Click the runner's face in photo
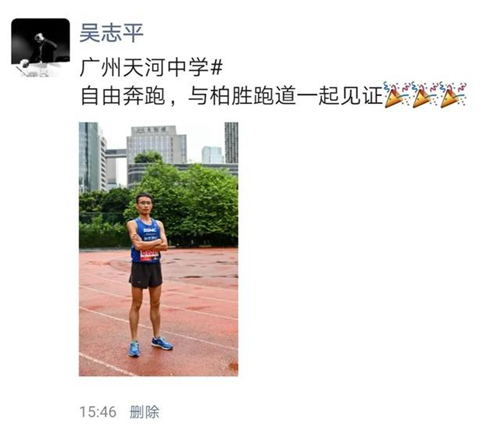Screen dimensions: 500x427 145,205
